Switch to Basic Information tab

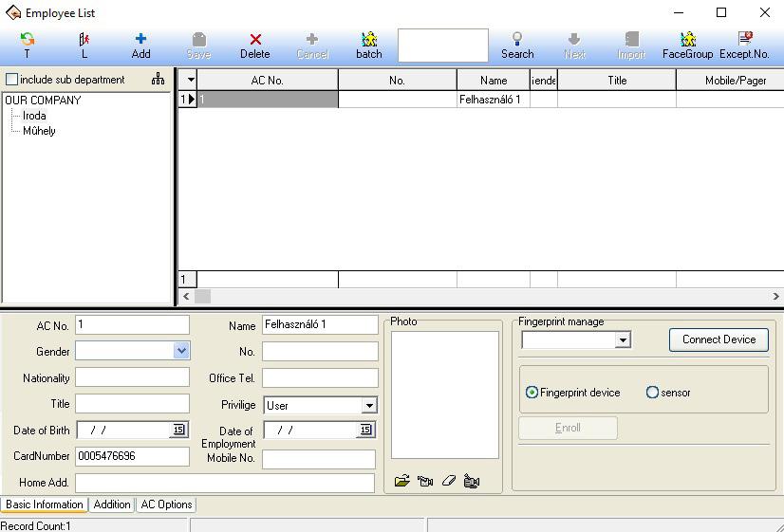(44, 504)
